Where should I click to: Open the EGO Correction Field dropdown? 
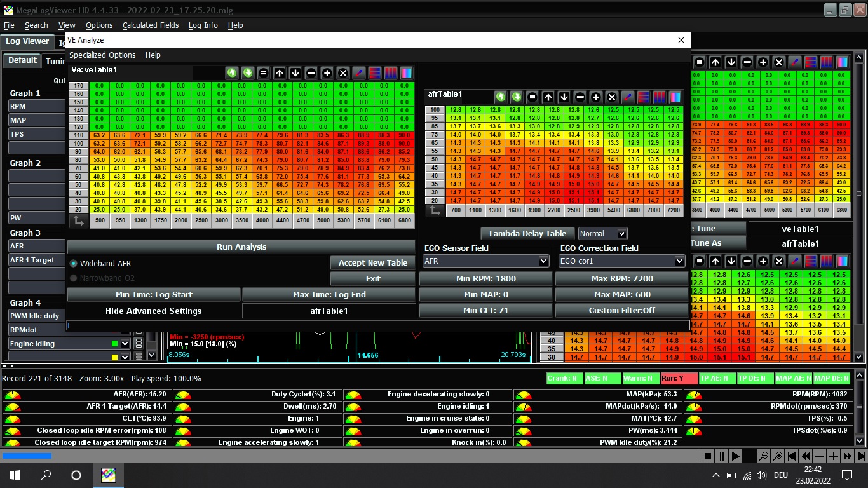621,261
